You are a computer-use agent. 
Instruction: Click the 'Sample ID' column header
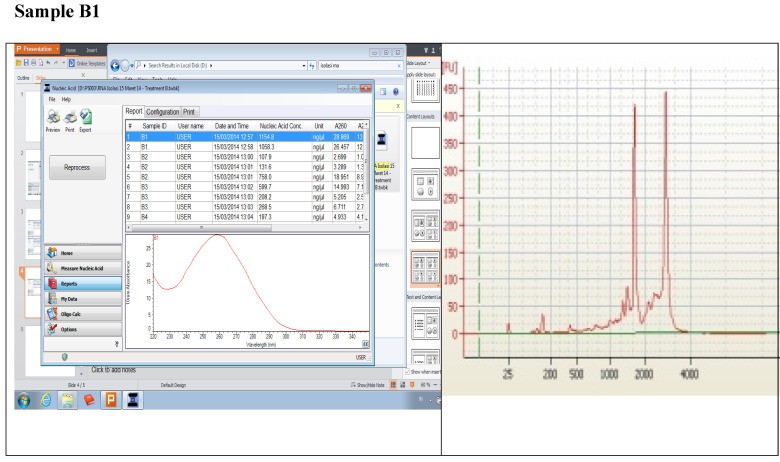(154, 126)
